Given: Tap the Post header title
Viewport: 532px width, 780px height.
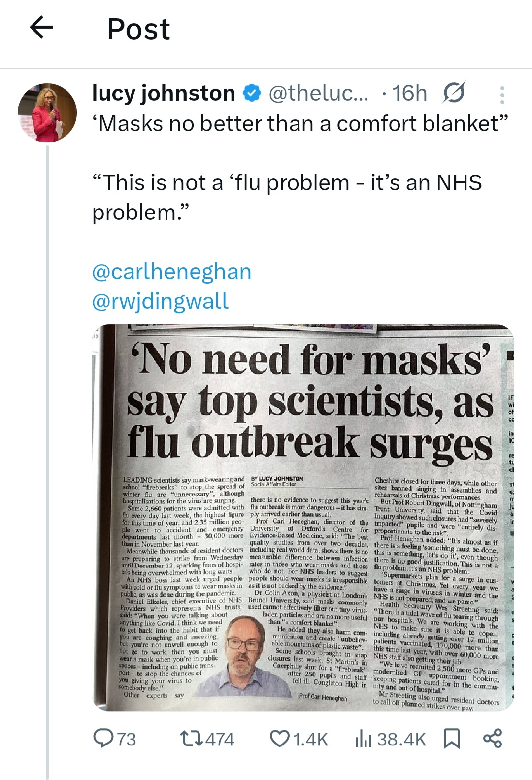Looking at the screenshot, I should (x=138, y=29).
